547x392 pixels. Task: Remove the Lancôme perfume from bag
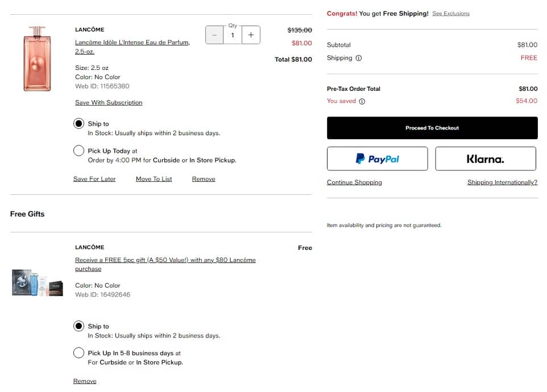point(204,179)
